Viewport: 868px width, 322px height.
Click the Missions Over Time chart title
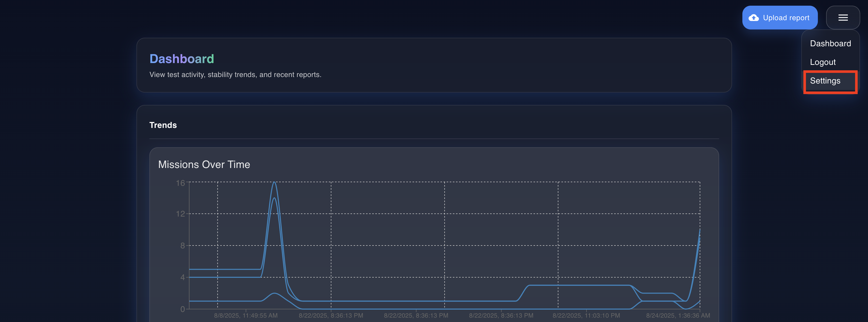[204, 164]
